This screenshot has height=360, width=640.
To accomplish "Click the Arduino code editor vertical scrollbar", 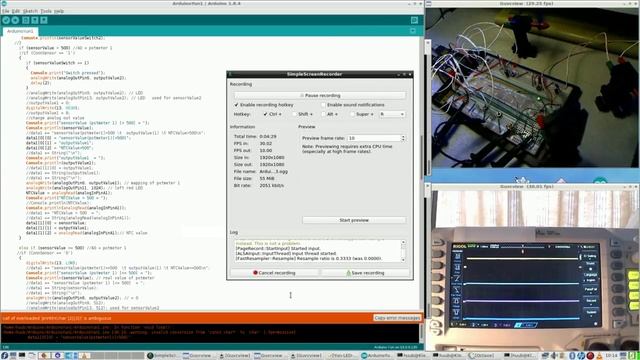I will (421, 173).
